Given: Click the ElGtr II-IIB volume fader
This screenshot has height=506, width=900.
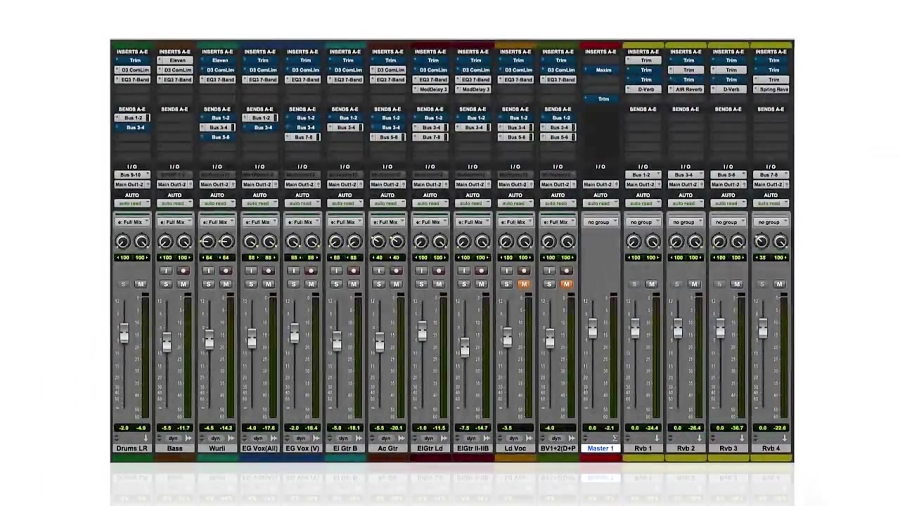Looking at the screenshot, I should point(464,347).
